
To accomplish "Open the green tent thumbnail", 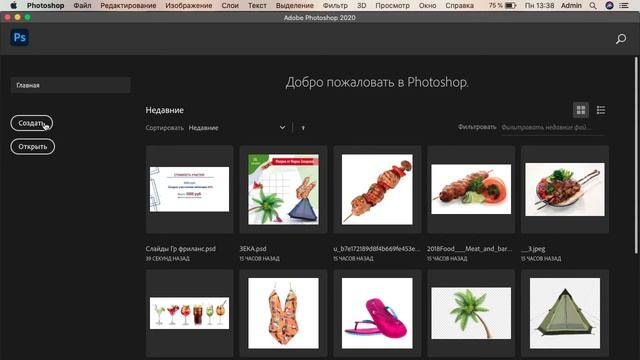I will pyautogui.click(x=565, y=313).
